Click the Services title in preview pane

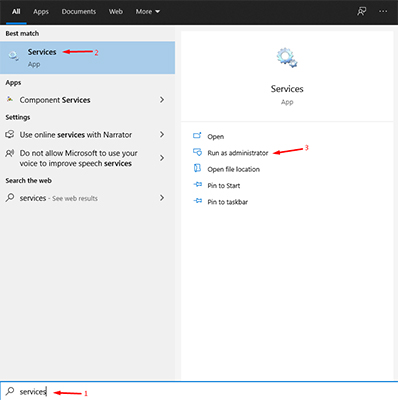coord(287,89)
